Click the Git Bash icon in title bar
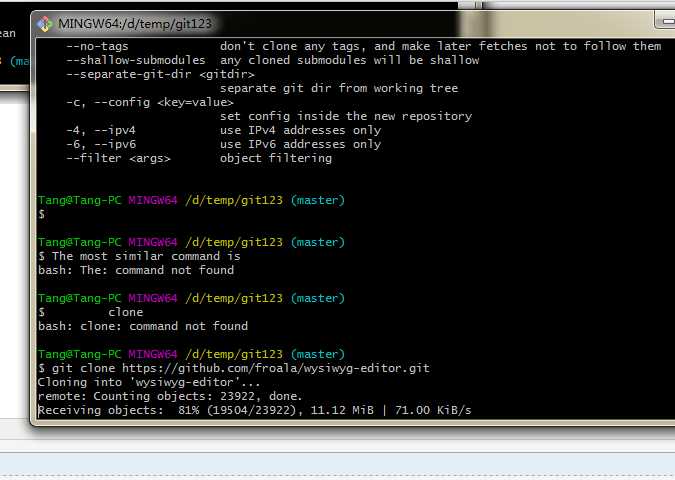The width and height of the screenshot is (675, 480). pos(44,24)
